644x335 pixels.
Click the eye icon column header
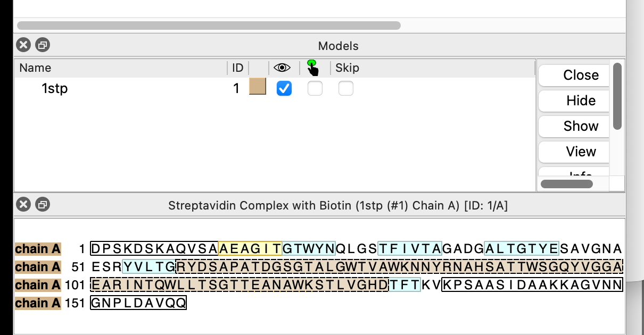[282, 68]
